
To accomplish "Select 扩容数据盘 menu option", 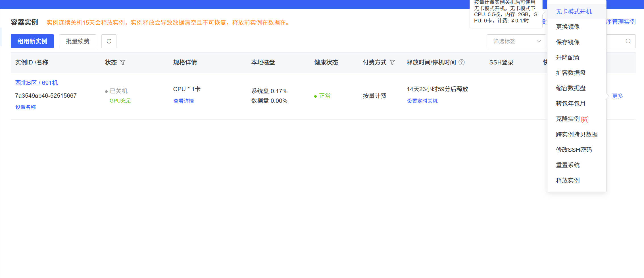I will [577, 73].
